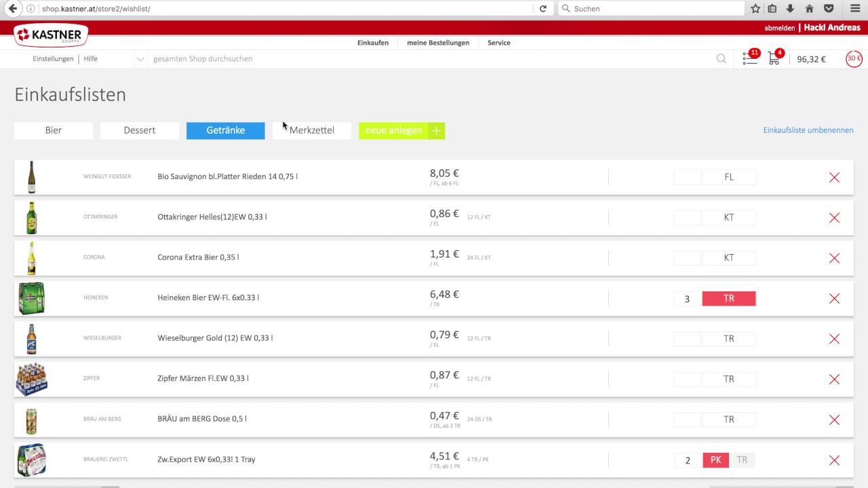The width and height of the screenshot is (868, 488).
Task: Open shopping lists icon with badge 11
Action: [750, 58]
